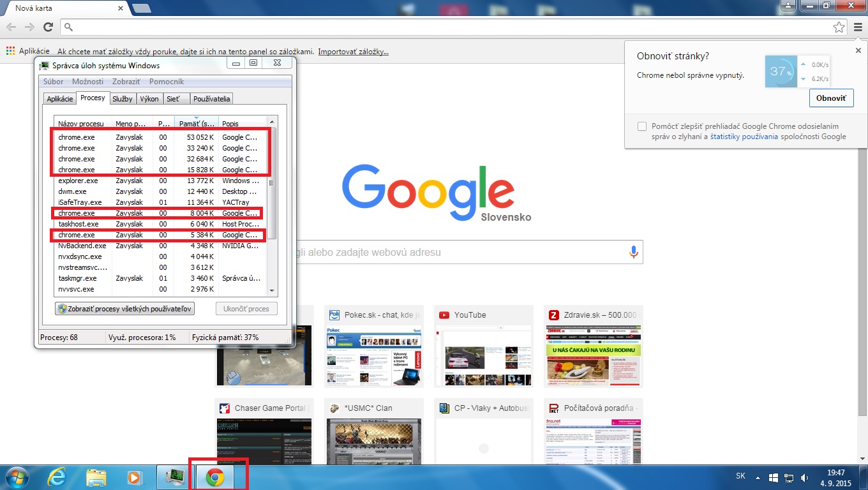Open the Chaser Game Portal thumbnail
Image resolution: width=868 pixels, height=490 pixels.
264,430
